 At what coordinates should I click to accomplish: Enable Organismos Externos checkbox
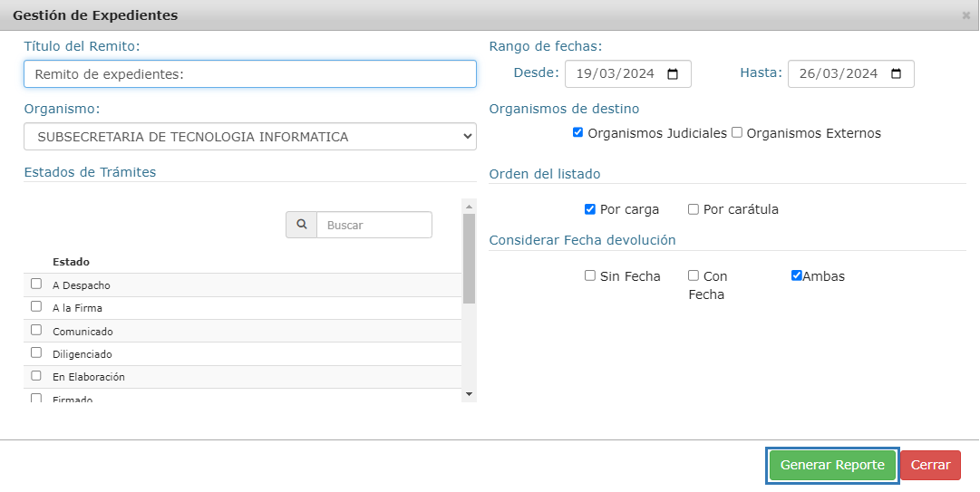737,132
